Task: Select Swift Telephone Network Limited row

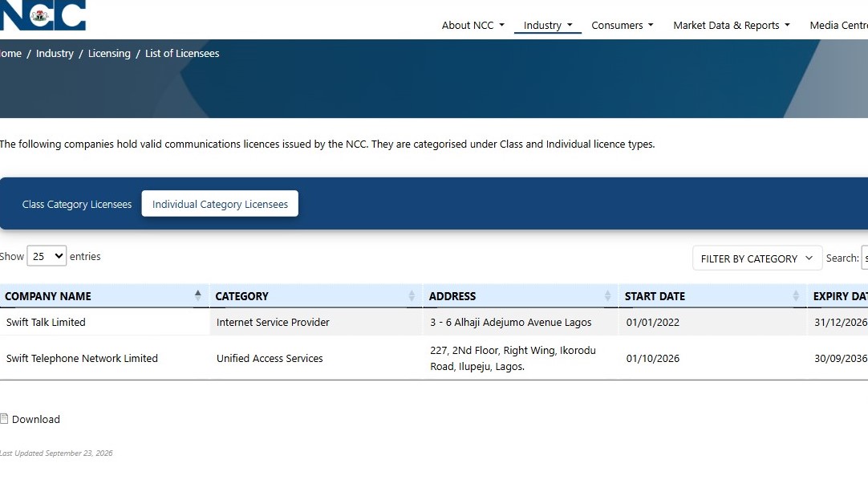Action: point(434,358)
